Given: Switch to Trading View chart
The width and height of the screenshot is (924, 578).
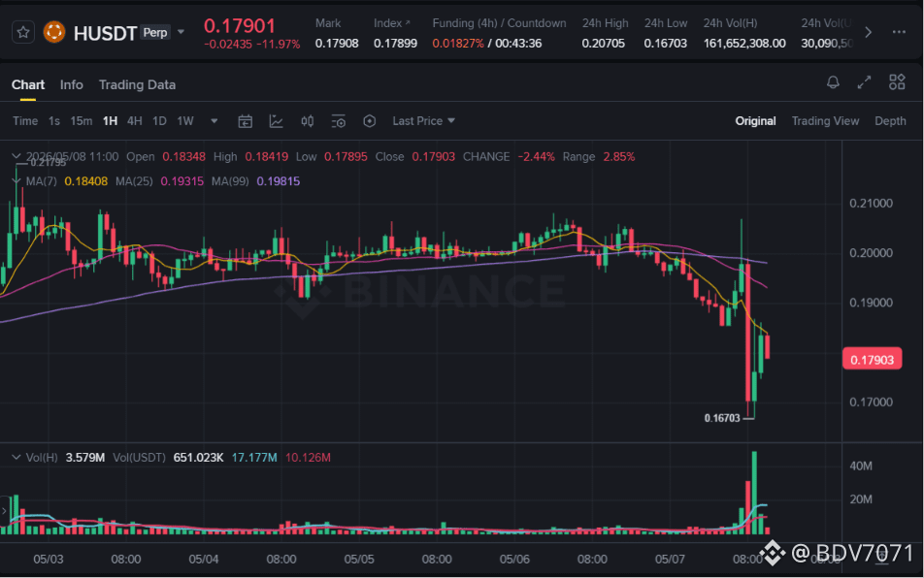Looking at the screenshot, I should [x=825, y=121].
